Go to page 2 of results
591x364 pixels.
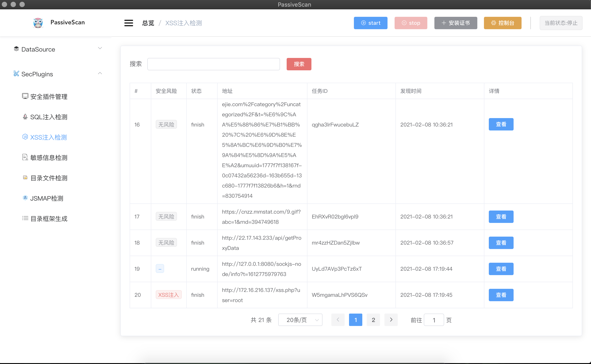(373, 320)
